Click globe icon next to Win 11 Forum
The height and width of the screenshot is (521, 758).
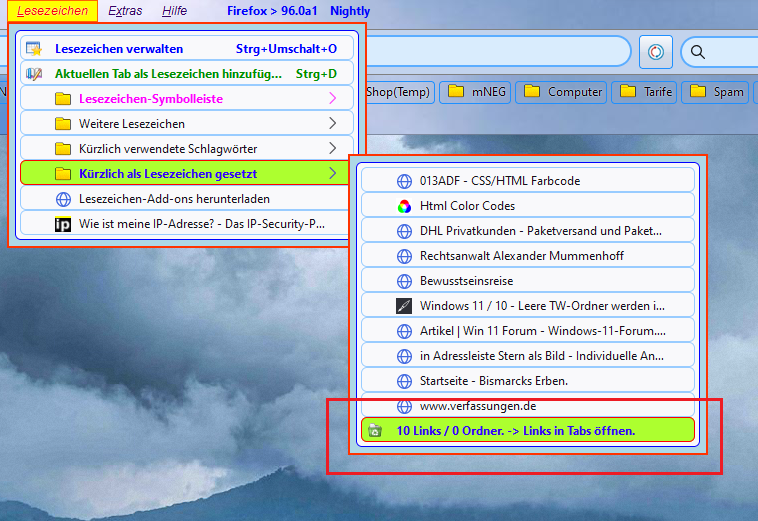(404, 331)
